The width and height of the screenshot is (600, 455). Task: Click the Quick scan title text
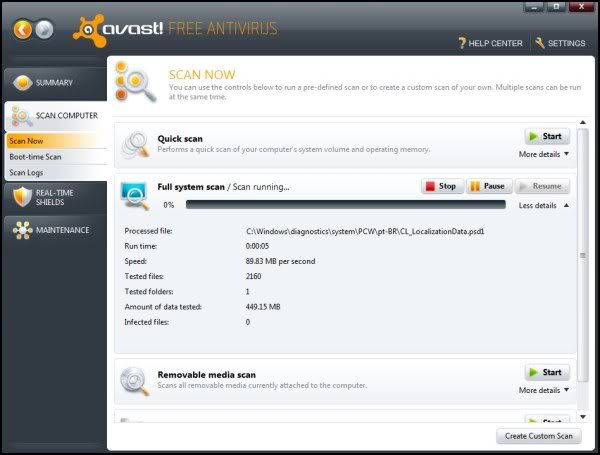[x=180, y=139]
